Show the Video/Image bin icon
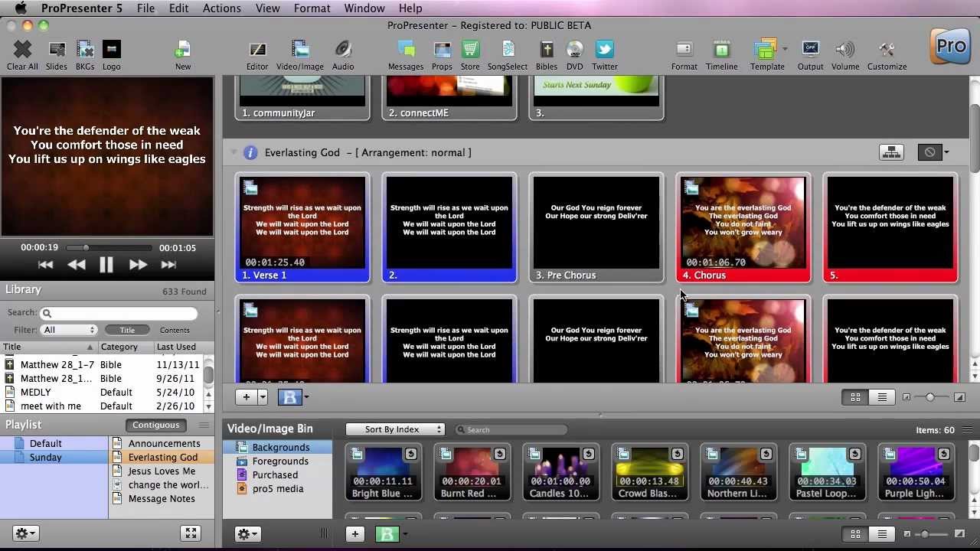This screenshot has width=980, height=551. coord(300,51)
